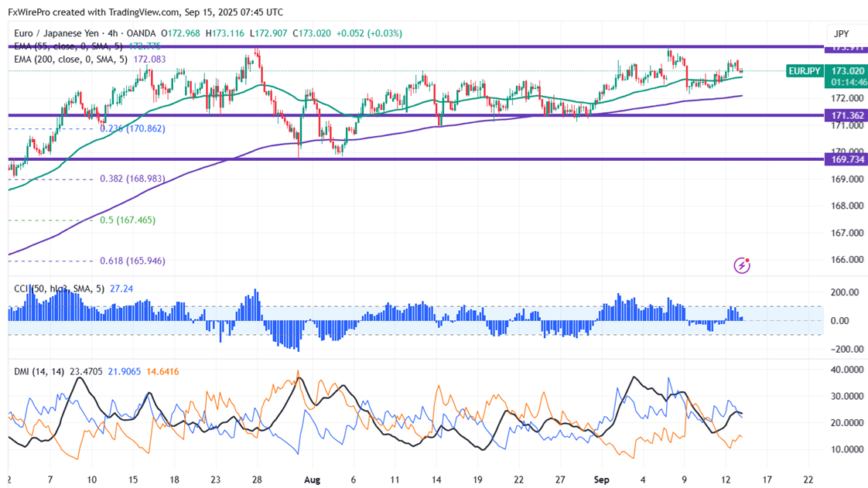Click the low price L172.907 value

pos(268,33)
